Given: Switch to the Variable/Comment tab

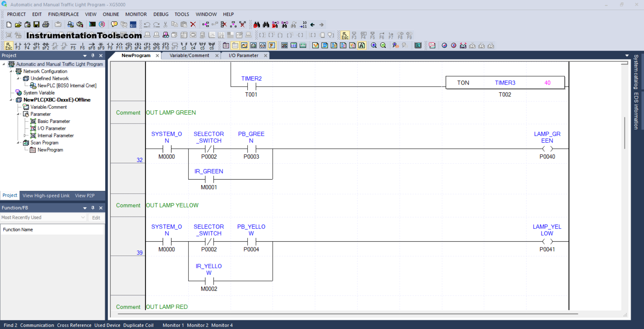Looking at the screenshot, I should click(189, 55).
